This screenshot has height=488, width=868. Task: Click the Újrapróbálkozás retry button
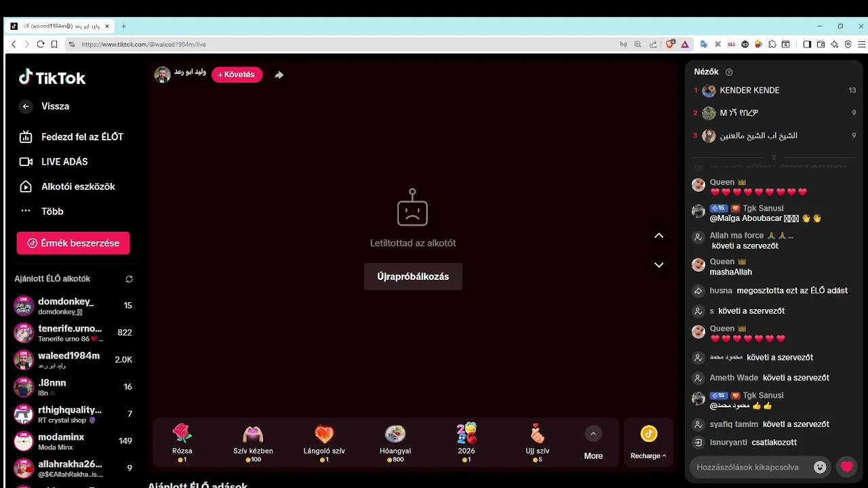point(413,277)
